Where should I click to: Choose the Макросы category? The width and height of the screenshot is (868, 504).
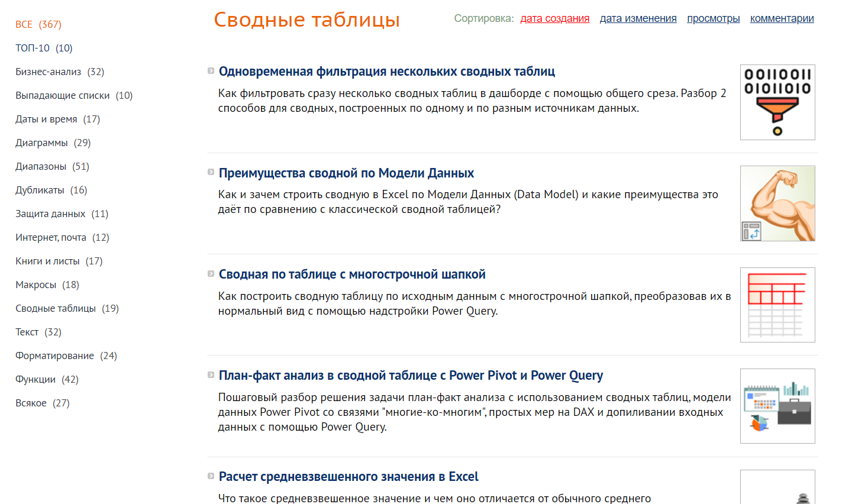[47, 285]
